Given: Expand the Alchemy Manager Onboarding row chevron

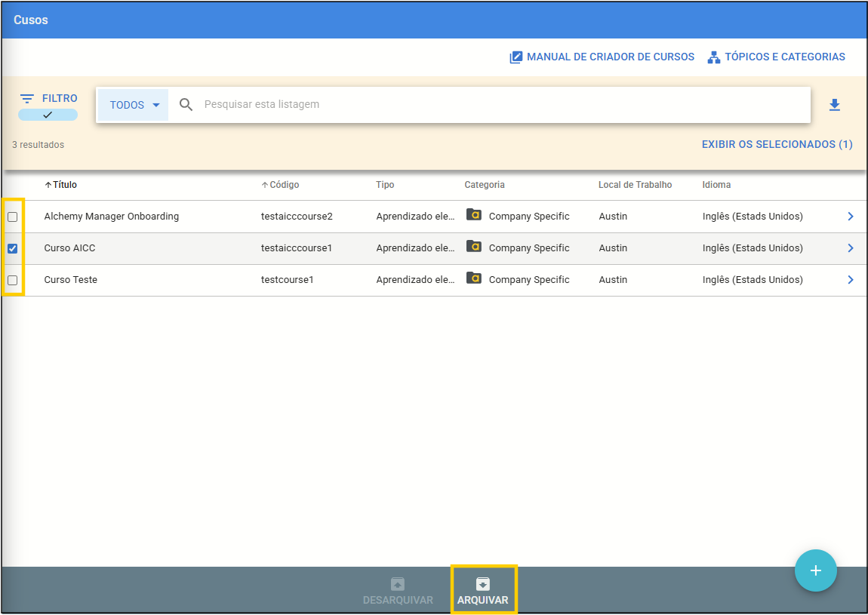Looking at the screenshot, I should tap(850, 217).
